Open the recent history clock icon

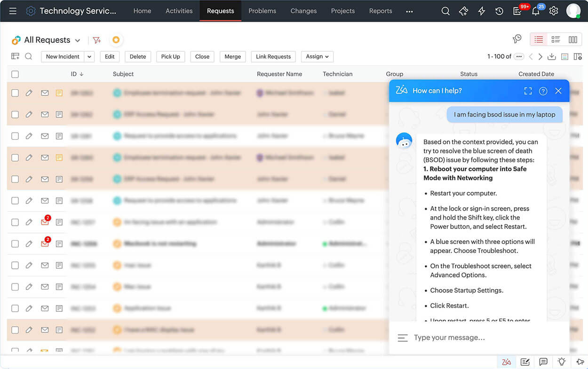click(x=499, y=11)
